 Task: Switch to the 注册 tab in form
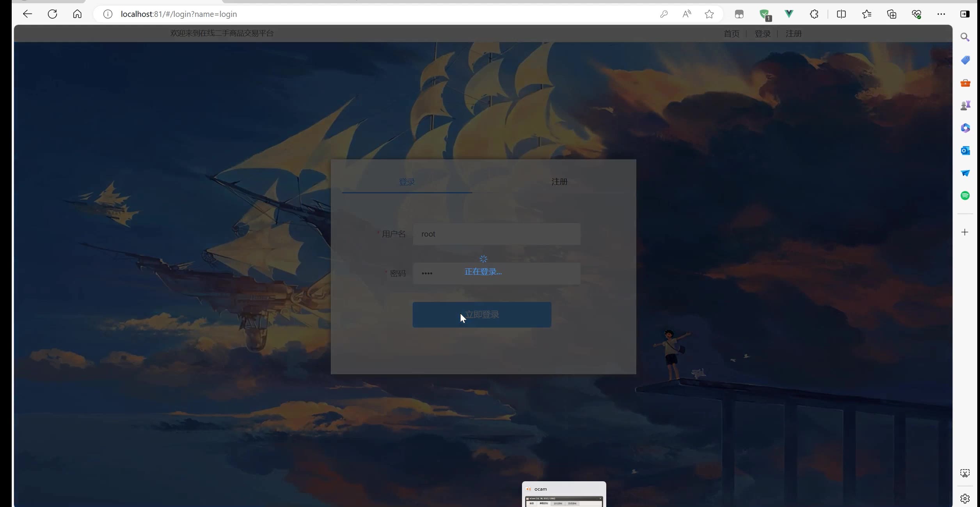coord(559,182)
